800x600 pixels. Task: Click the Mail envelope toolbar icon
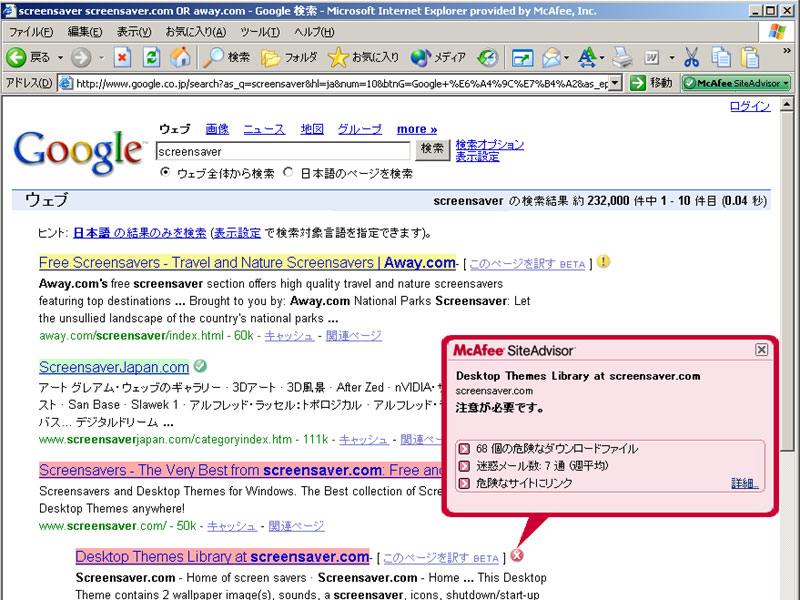[x=551, y=57]
